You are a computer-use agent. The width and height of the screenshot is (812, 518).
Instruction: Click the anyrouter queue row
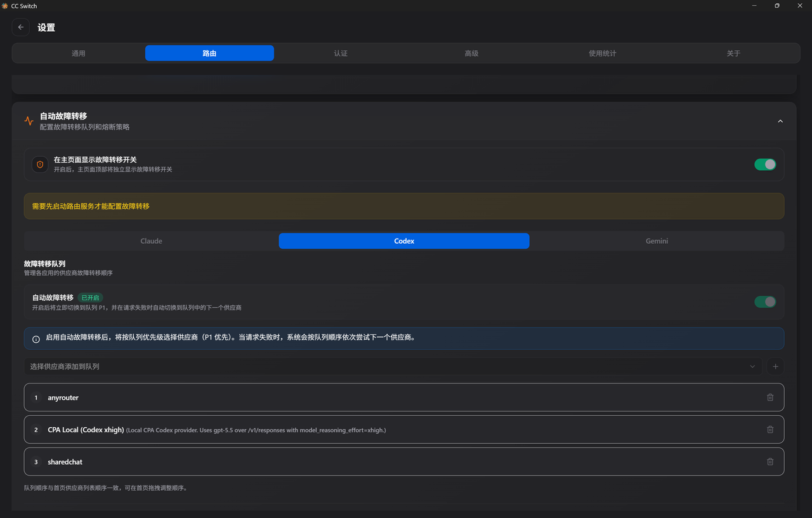click(x=404, y=397)
